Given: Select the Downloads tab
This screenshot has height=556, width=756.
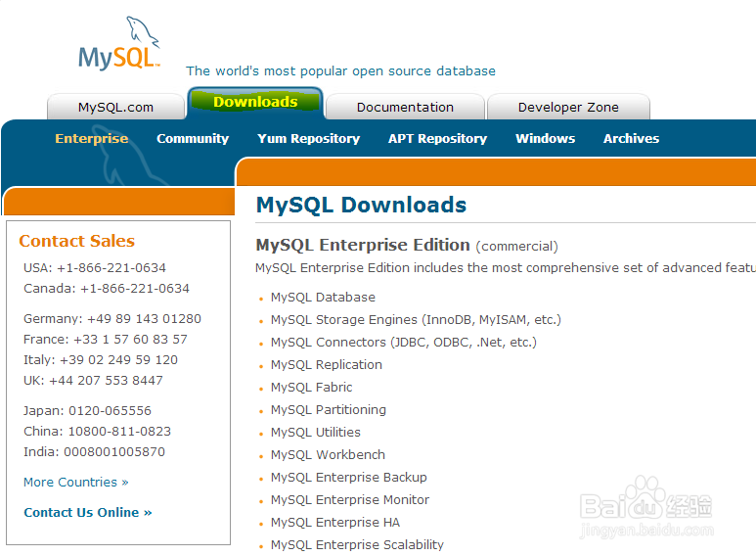Looking at the screenshot, I should tap(255, 102).
